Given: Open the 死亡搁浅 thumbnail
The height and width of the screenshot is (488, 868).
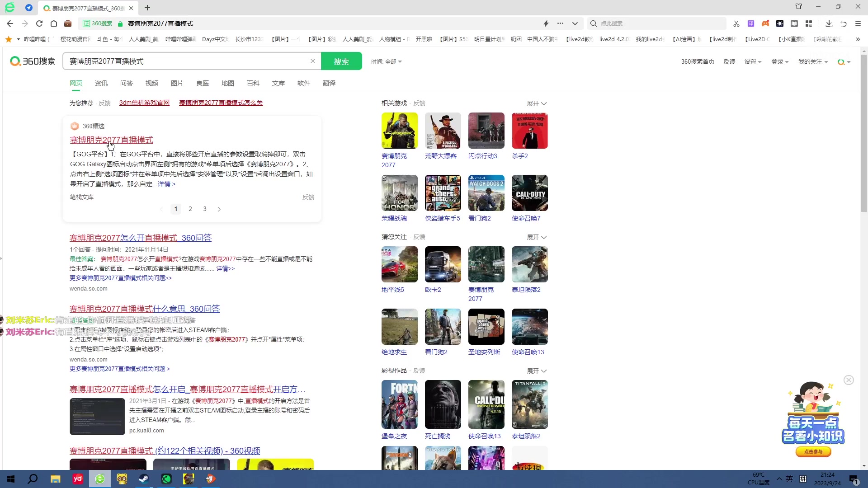Looking at the screenshot, I should coord(443,404).
